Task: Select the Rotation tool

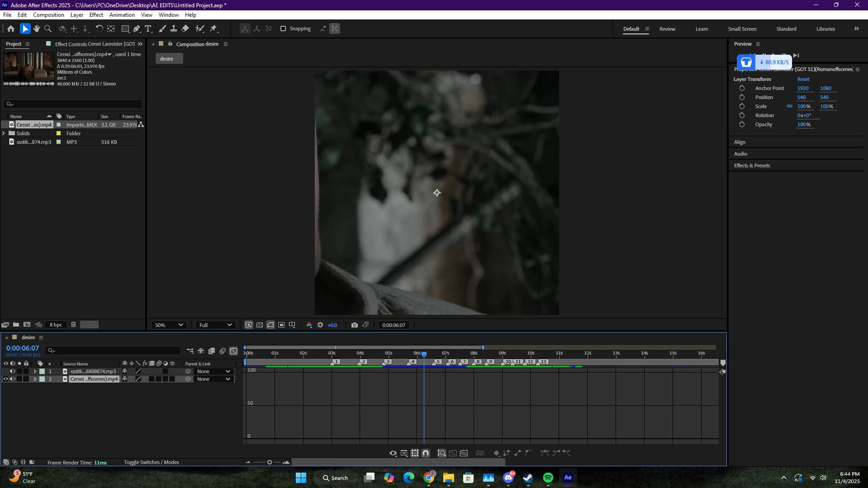Action: coord(99,28)
